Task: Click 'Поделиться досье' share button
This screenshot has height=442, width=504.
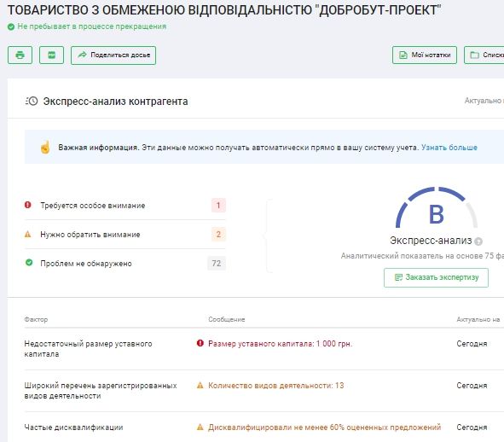Action: click(x=113, y=55)
